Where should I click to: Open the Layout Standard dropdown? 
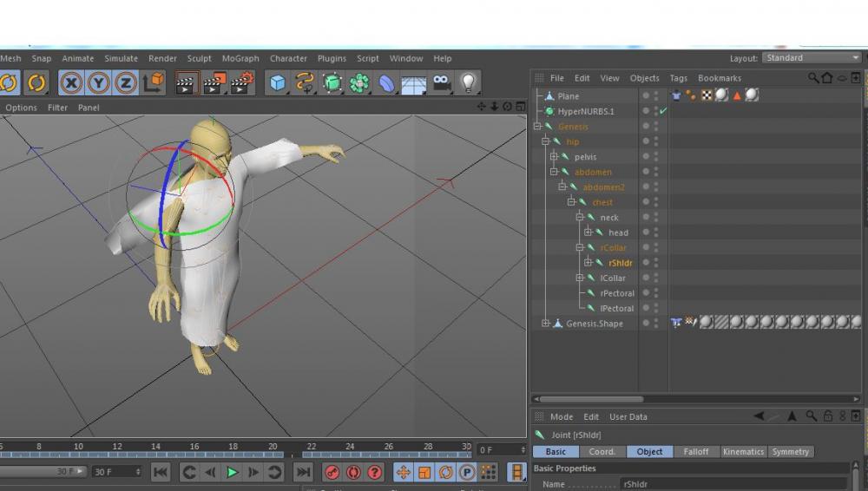811,58
